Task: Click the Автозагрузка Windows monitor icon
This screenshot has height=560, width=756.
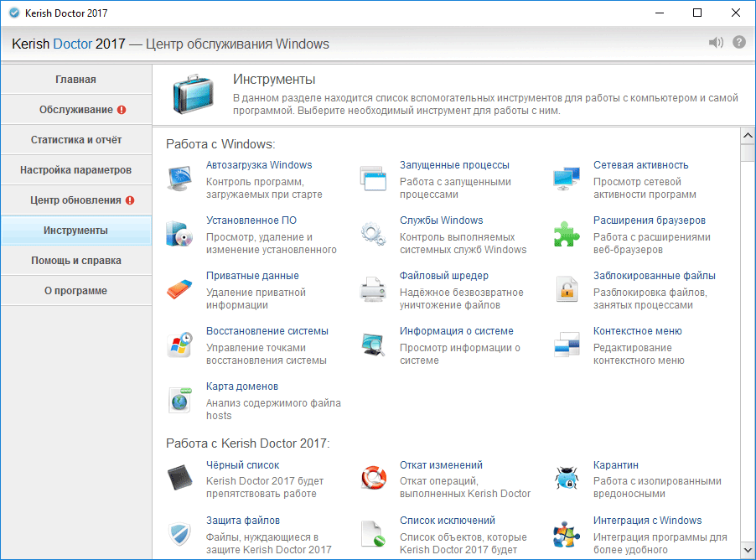Action: point(180,179)
